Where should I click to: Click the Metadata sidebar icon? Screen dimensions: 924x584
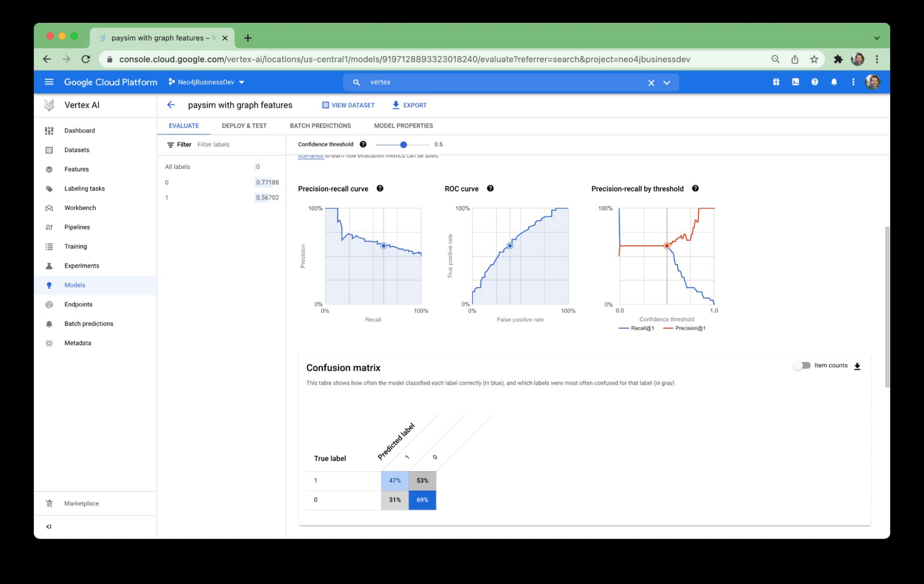(x=49, y=343)
